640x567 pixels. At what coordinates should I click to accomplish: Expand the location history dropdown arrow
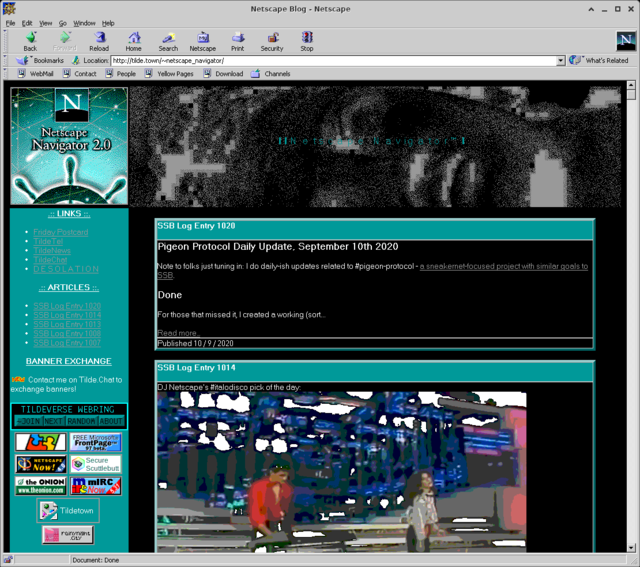pos(561,60)
